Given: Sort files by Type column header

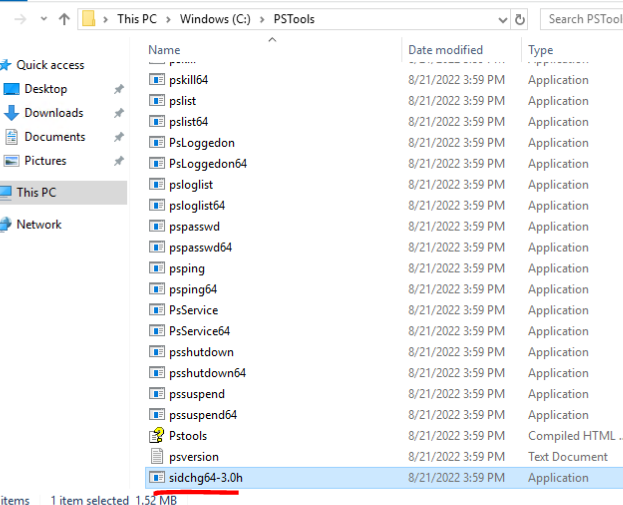Looking at the screenshot, I should [x=540, y=50].
